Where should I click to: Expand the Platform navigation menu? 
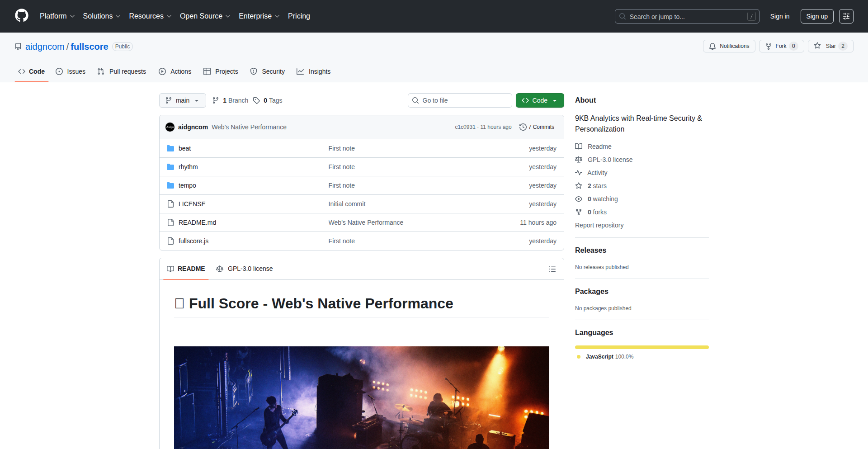coord(57,16)
